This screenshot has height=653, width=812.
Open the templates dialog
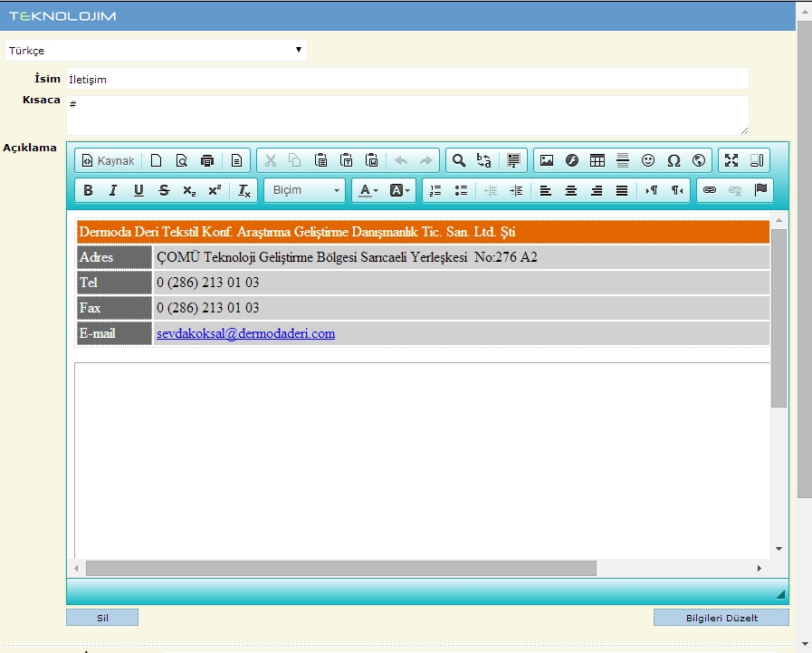236,160
